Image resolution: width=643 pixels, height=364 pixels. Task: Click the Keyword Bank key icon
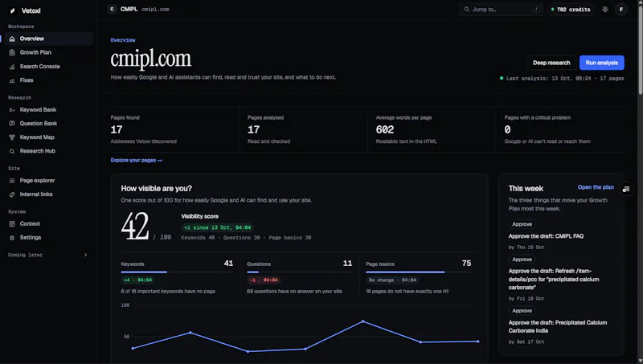coord(12,110)
